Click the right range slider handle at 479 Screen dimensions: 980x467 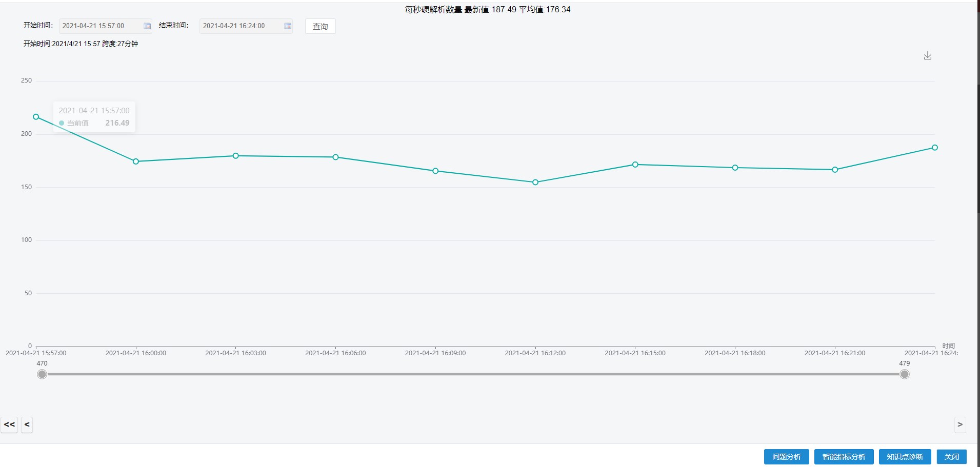tap(905, 374)
